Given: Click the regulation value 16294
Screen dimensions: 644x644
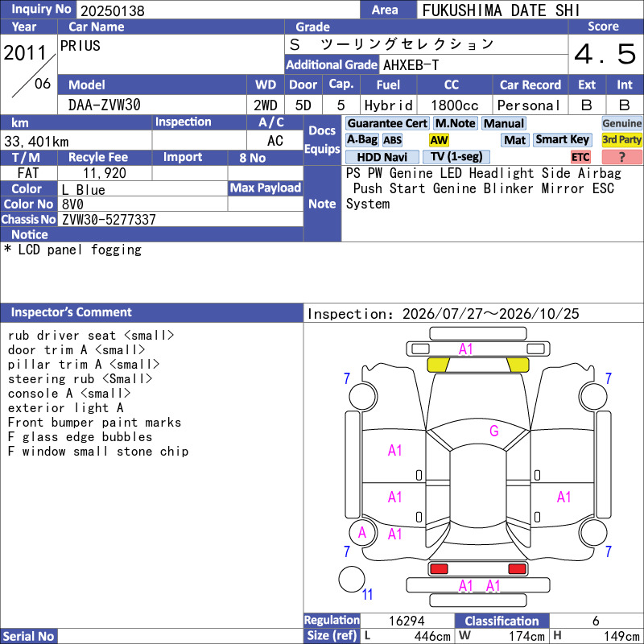Looking at the screenshot, I should coord(407,621).
